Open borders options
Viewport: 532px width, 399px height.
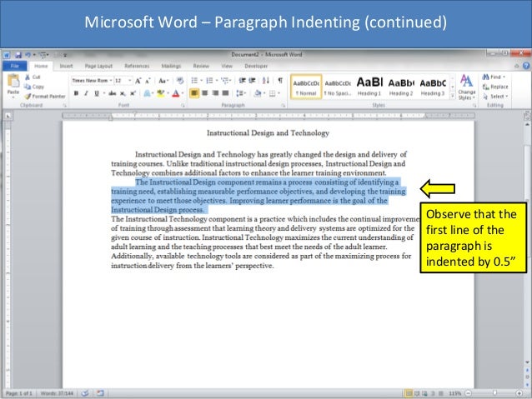273,93
